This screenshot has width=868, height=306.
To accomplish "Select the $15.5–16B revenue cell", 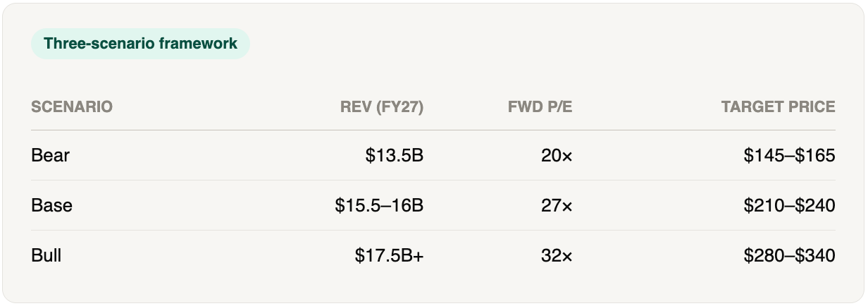I will coord(380,205).
